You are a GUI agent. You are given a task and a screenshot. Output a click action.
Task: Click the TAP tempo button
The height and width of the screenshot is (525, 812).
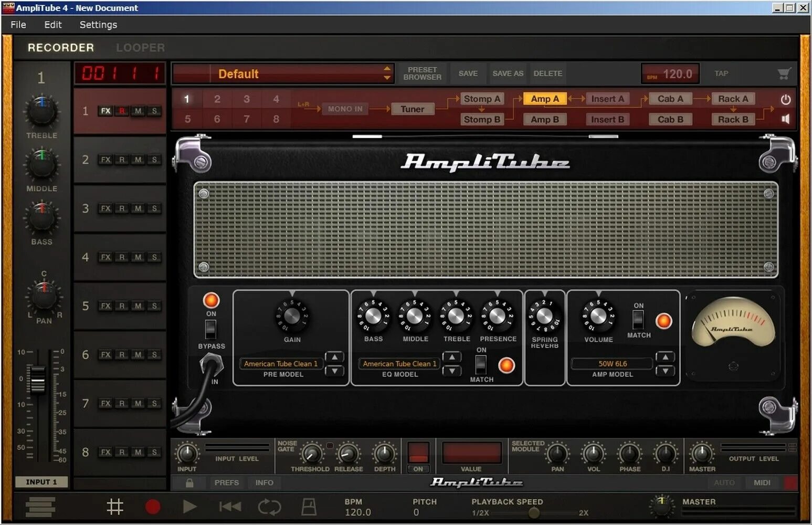pyautogui.click(x=721, y=73)
